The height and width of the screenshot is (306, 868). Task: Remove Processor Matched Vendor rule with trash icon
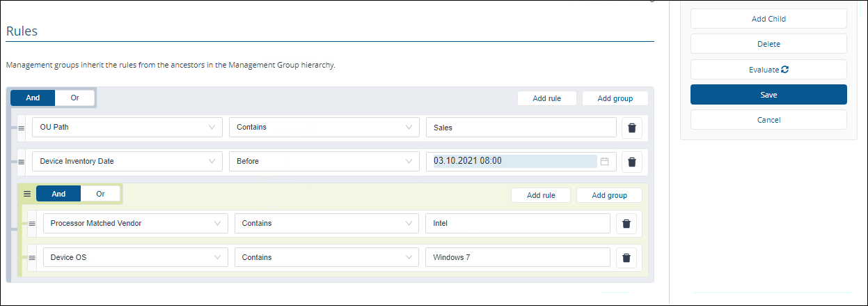626,224
